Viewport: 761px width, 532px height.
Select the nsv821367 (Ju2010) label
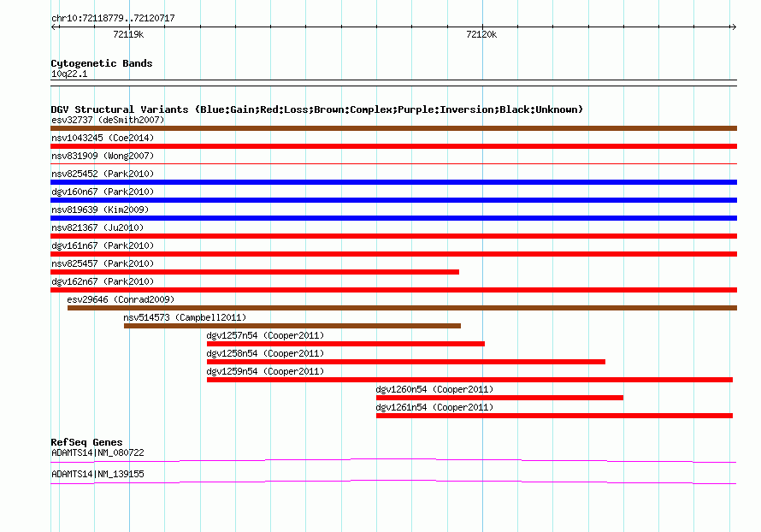(x=97, y=228)
